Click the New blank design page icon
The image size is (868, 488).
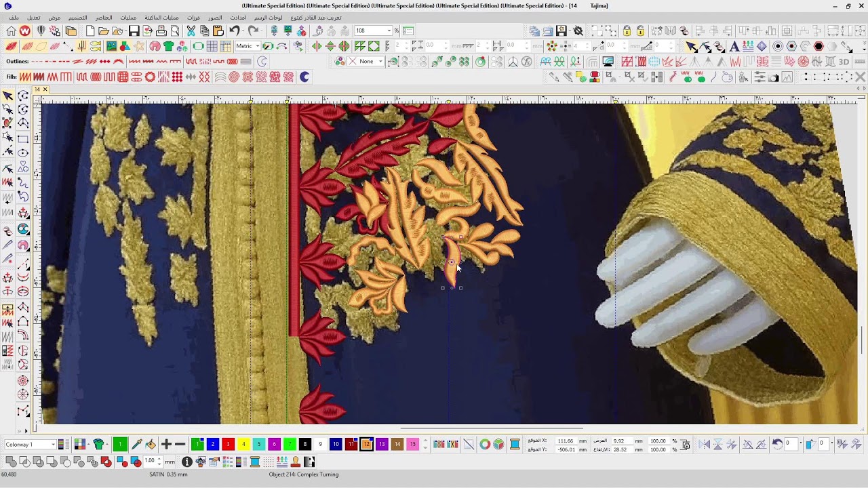point(90,30)
